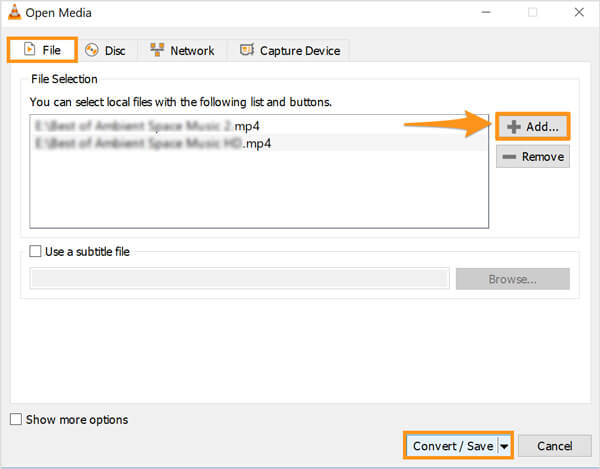Minimize the Open Media window
Image resolution: width=600 pixels, height=469 pixels.
pyautogui.click(x=486, y=12)
